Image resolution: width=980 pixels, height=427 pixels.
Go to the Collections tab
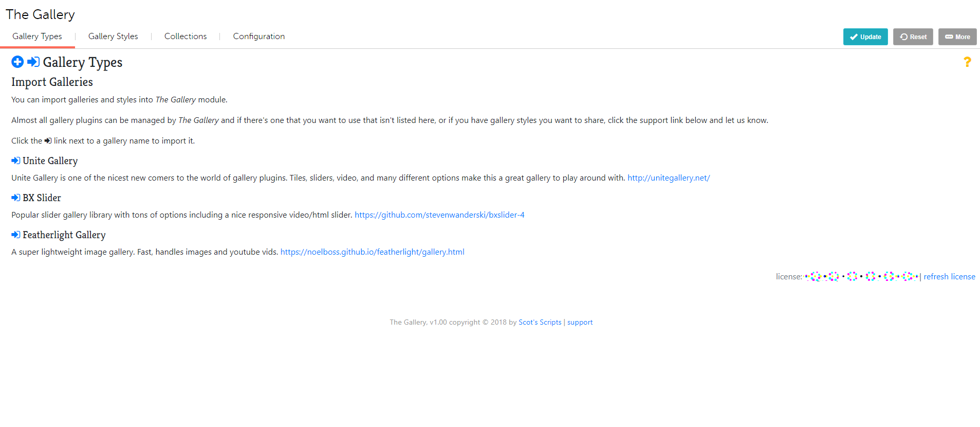(x=186, y=37)
